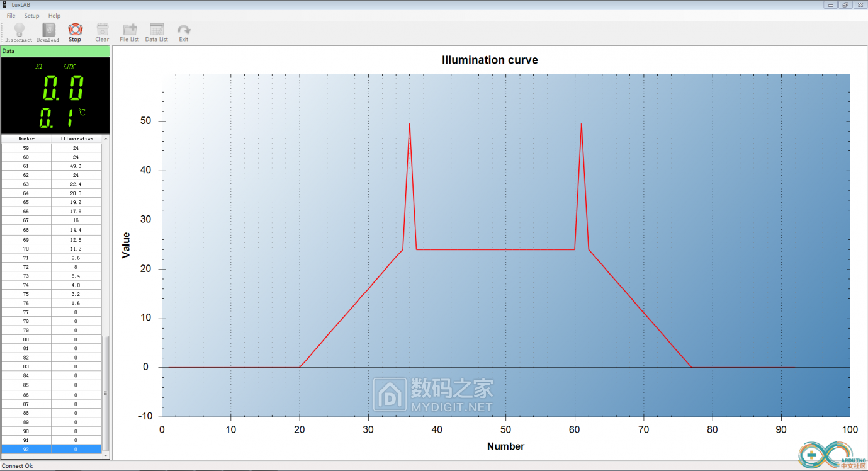868x471 pixels.
Task: Select the highlighted row number 92
Action: [x=52, y=449]
